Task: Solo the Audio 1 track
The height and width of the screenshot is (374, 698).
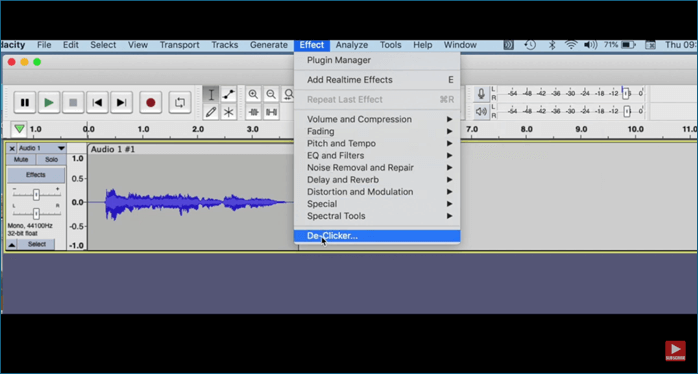Action: 51,159
